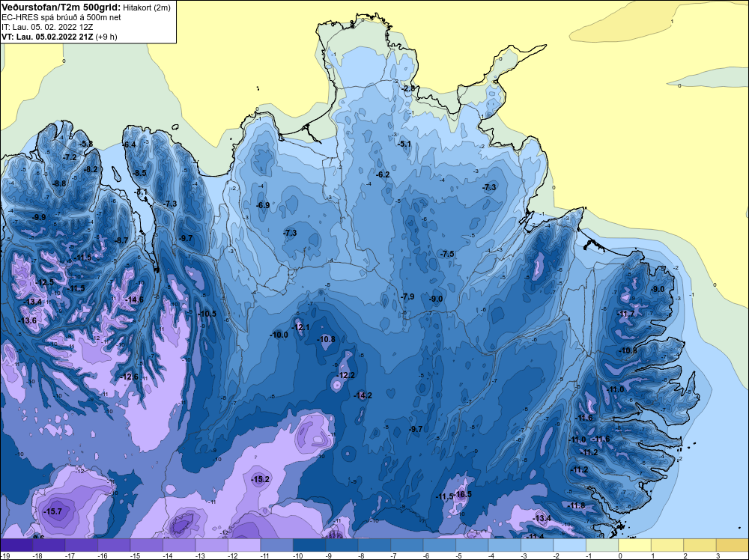
Task: Select the -7.9 temperature label
Action: (407, 296)
